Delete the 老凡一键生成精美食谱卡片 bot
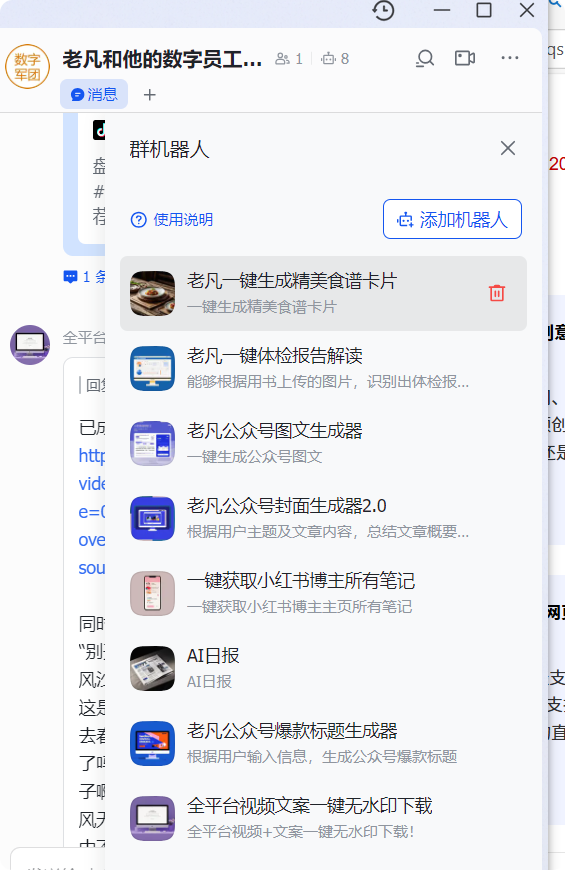This screenshot has width=565, height=870. point(497,293)
